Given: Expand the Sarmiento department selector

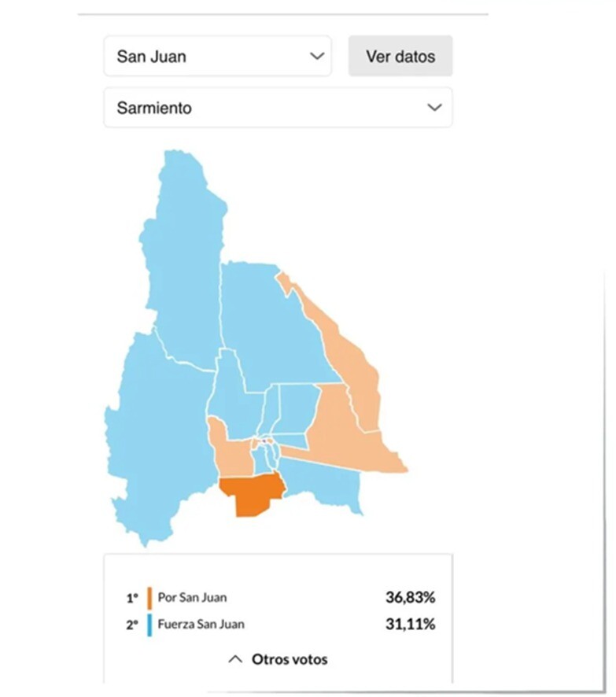Looking at the screenshot, I should [278, 107].
